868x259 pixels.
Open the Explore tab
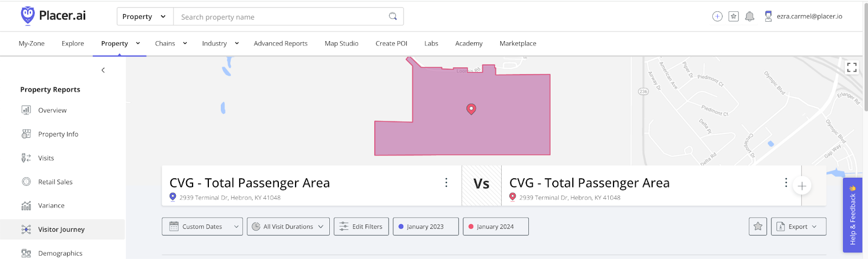pyautogui.click(x=73, y=43)
